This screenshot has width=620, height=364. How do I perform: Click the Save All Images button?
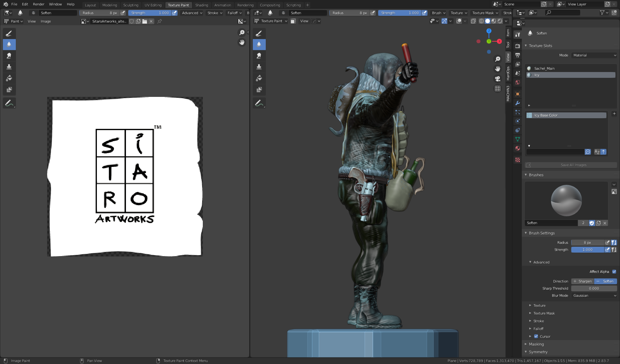coord(573,165)
